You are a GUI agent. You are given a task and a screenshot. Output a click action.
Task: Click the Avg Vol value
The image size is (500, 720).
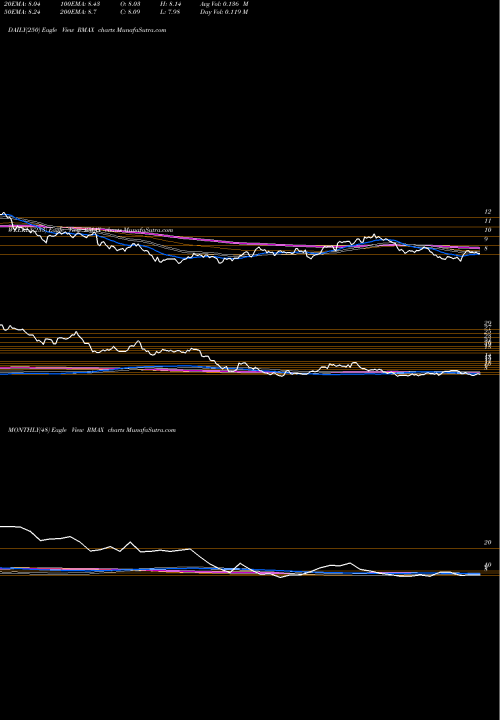tap(224, 4)
